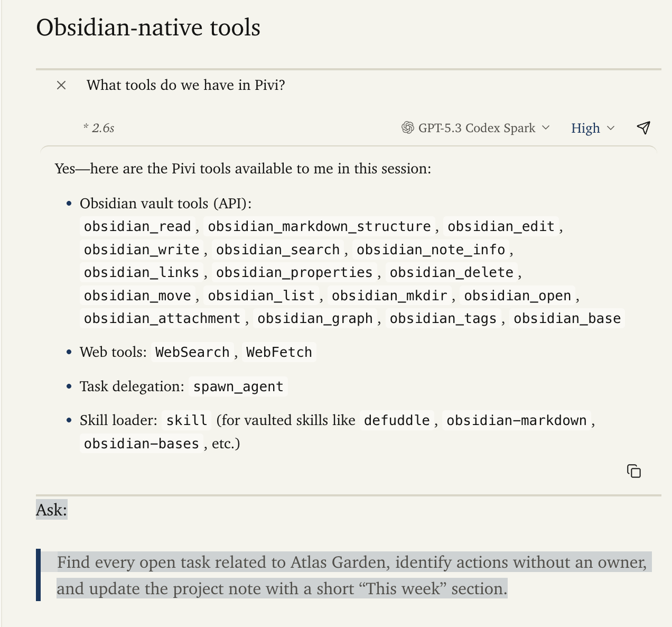Image resolution: width=672 pixels, height=627 pixels.
Task: Click the obsidian-bases code tag
Action: 142,444
